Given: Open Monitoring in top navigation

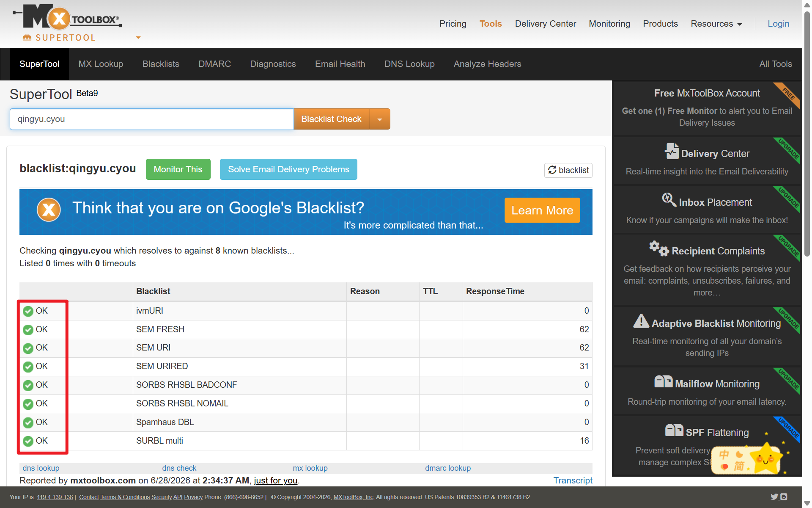Looking at the screenshot, I should click(x=609, y=24).
